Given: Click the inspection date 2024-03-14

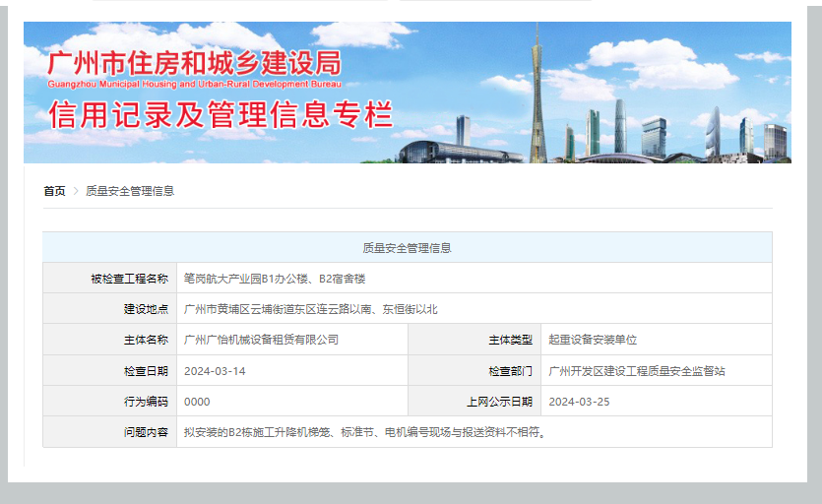Looking at the screenshot, I should [x=215, y=371].
